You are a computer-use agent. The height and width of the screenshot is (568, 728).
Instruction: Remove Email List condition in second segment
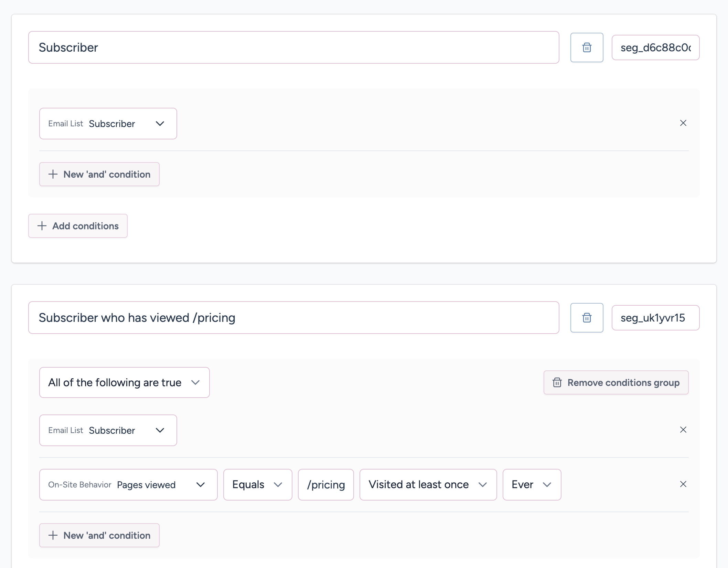coord(683,430)
